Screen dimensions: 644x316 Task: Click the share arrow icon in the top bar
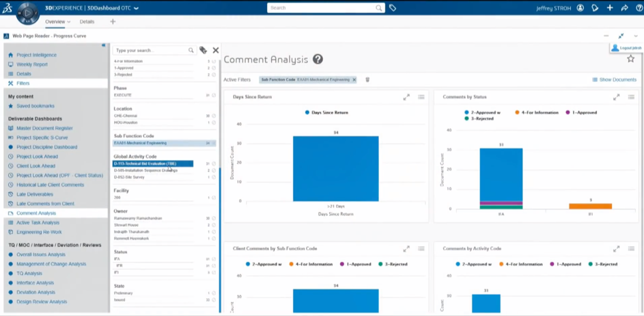click(x=624, y=8)
